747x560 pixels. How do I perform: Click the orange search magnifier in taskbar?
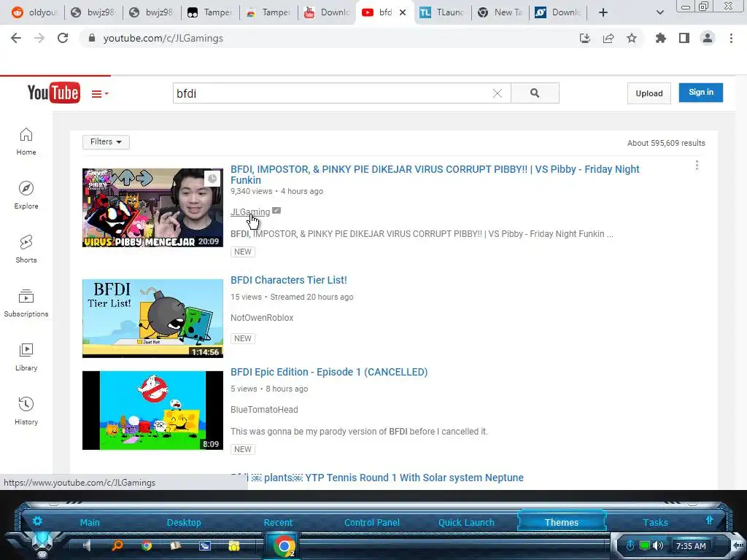[117, 545]
